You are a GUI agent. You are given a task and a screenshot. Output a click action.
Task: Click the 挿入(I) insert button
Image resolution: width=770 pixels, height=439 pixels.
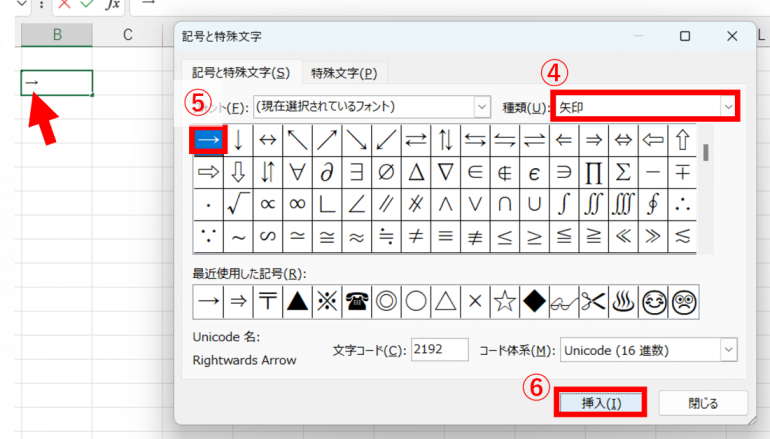click(x=601, y=403)
